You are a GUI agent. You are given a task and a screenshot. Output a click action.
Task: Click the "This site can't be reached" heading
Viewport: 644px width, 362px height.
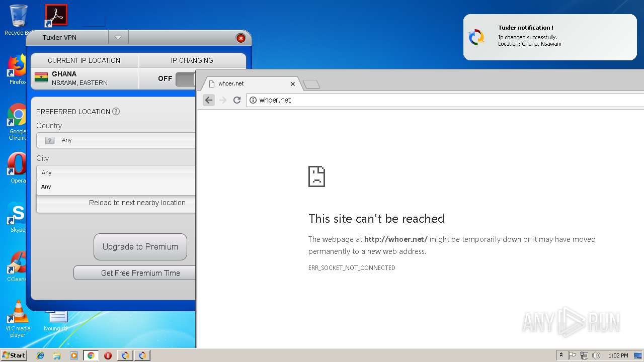pyautogui.click(x=376, y=219)
